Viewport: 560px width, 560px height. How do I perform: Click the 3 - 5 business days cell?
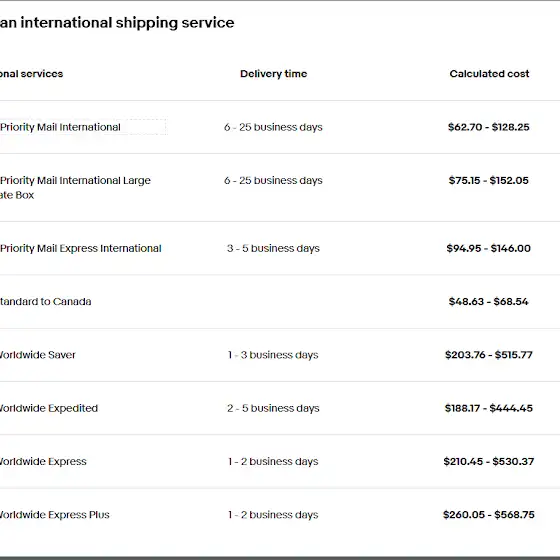(273, 248)
